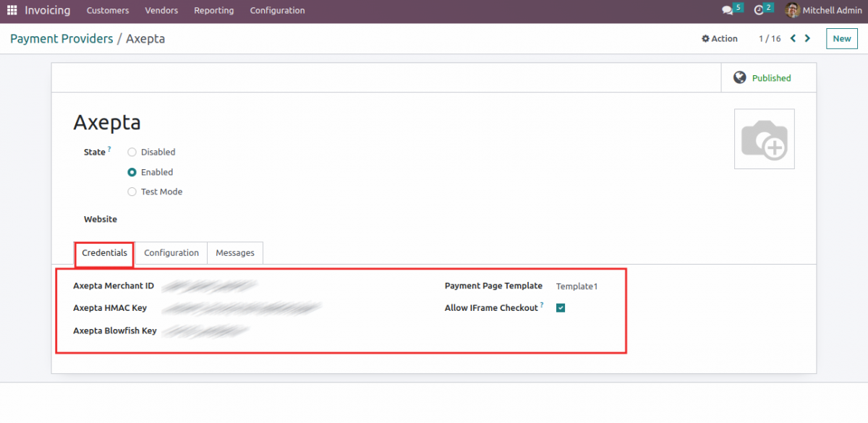Navigate back via the Payment Providers breadcrumb

point(61,38)
